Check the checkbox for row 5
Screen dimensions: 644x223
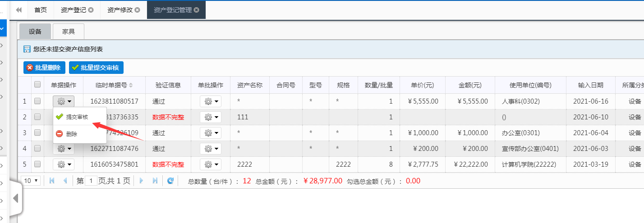click(37, 164)
